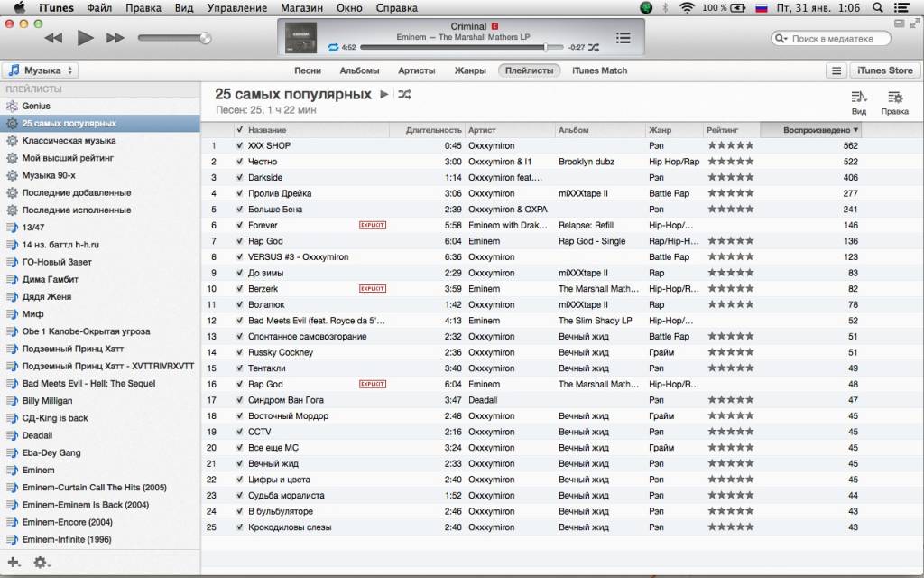This screenshot has width=924, height=578.
Task: Add a new playlist with the plus button
Action: pos(14,563)
